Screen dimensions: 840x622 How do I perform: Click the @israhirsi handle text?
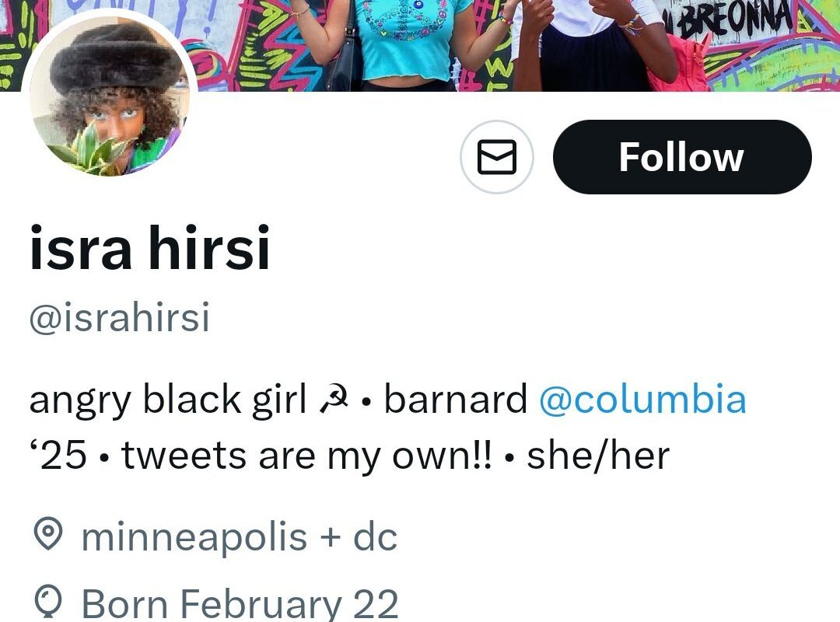(120, 318)
